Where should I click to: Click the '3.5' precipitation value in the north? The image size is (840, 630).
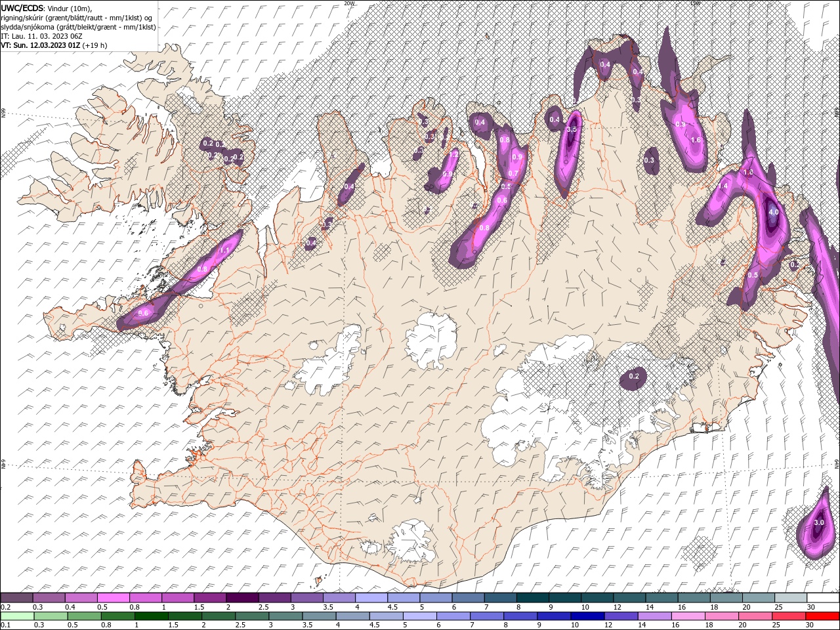572,130
